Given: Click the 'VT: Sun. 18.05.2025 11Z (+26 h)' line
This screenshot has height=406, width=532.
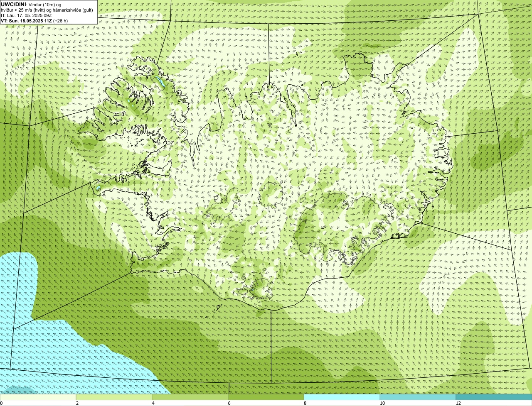Looking at the screenshot, I should (34, 21).
